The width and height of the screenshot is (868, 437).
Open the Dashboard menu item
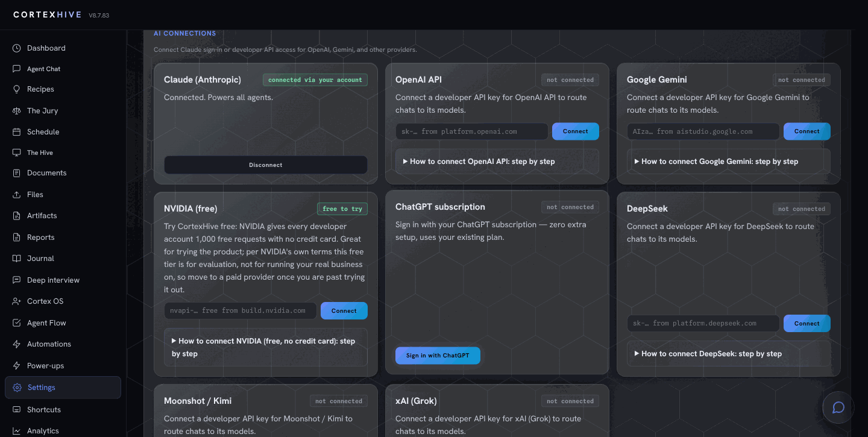tap(63, 48)
